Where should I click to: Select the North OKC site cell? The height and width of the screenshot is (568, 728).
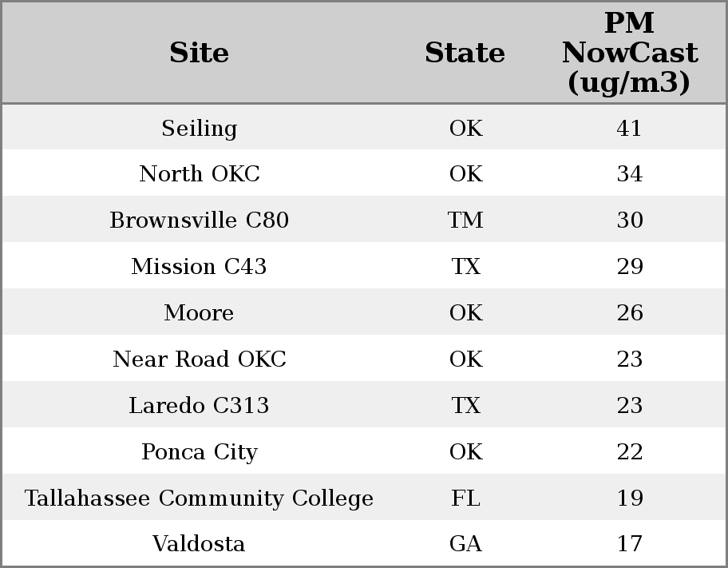coord(199,174)
